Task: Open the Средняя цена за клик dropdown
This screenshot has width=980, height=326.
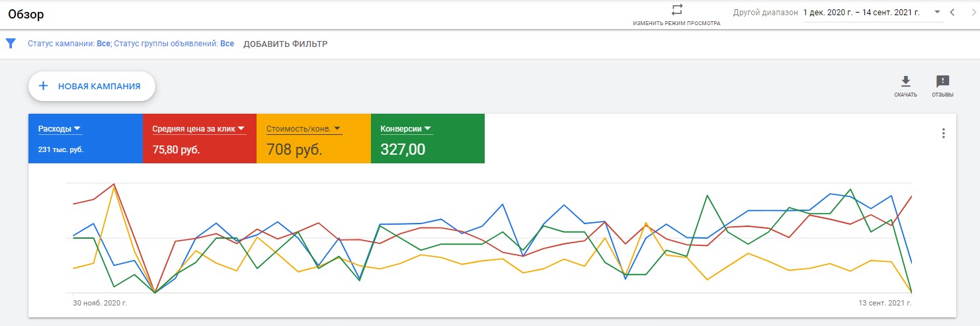Action: [x=241, y=128]
